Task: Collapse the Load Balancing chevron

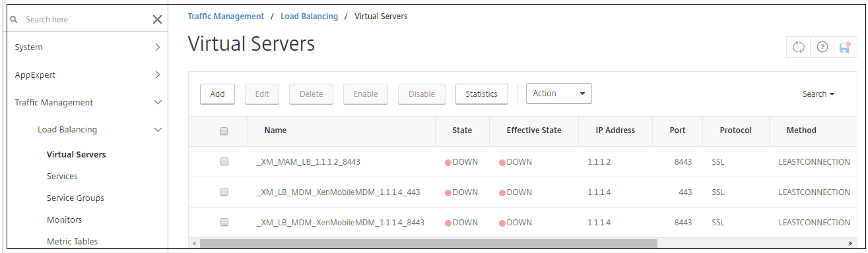Action: pyautogui.click(x=157, y=130)
